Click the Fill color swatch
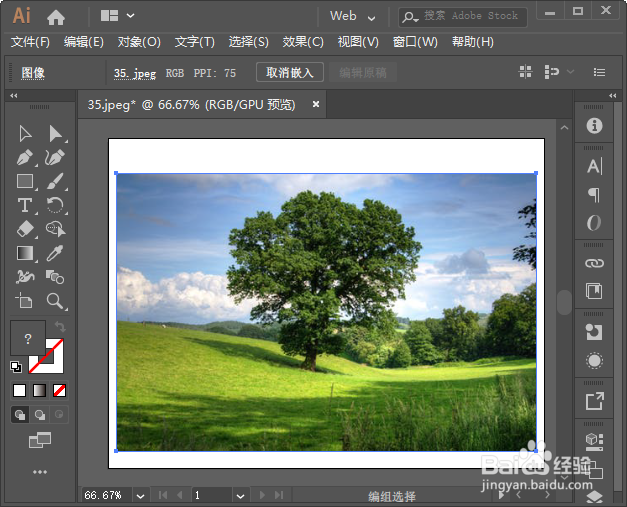This screenshot has width=627, height=507. point(28,338)
